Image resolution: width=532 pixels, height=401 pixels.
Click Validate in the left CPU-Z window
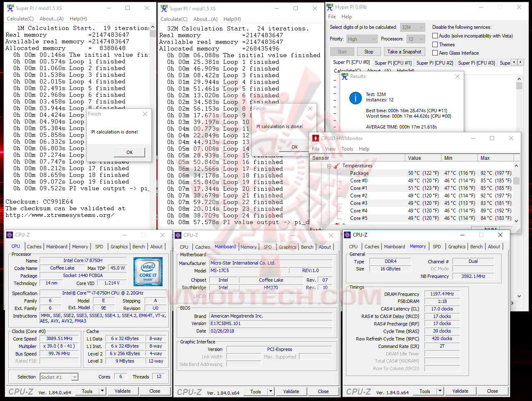123,391
